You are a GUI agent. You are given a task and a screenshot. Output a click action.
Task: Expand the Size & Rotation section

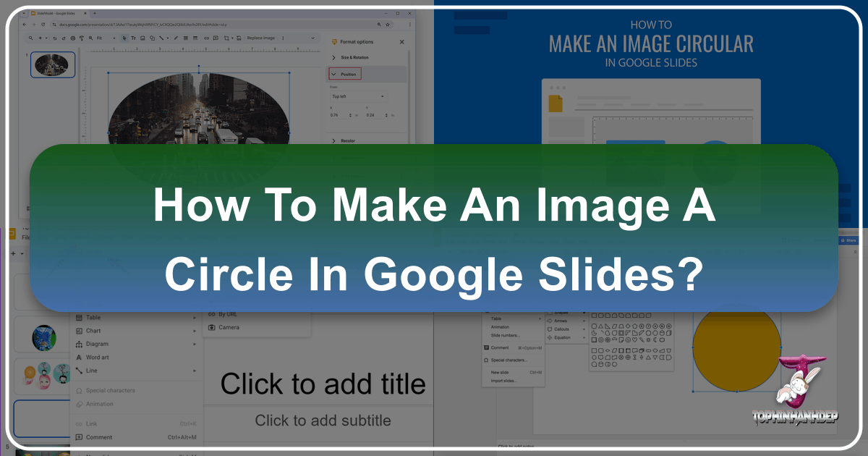click(354, 57)
